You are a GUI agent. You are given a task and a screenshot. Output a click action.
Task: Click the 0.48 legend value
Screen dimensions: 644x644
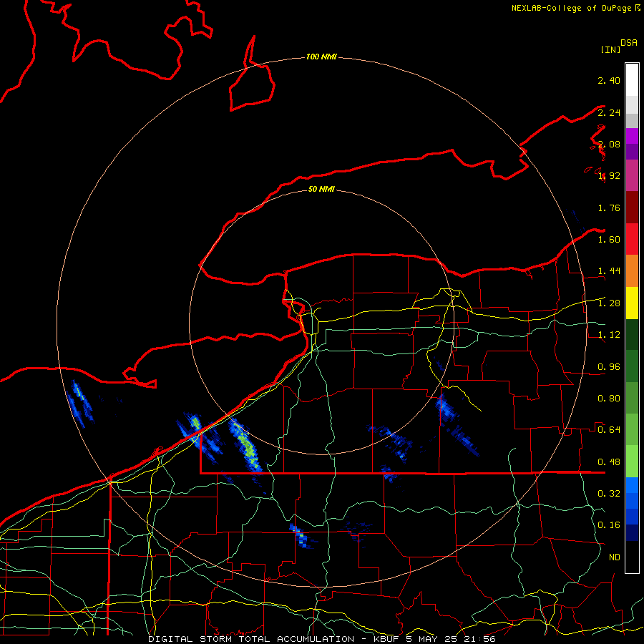(609, 462)
